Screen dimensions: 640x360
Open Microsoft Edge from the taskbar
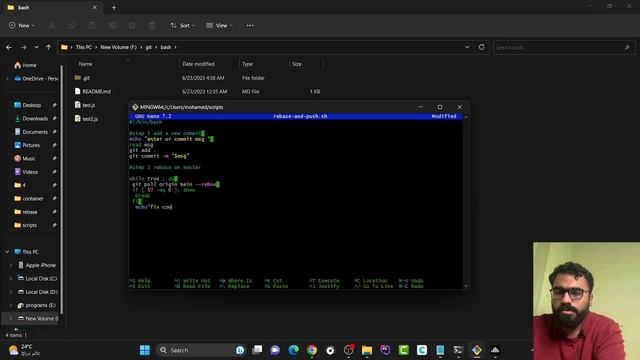pos(293,350)
